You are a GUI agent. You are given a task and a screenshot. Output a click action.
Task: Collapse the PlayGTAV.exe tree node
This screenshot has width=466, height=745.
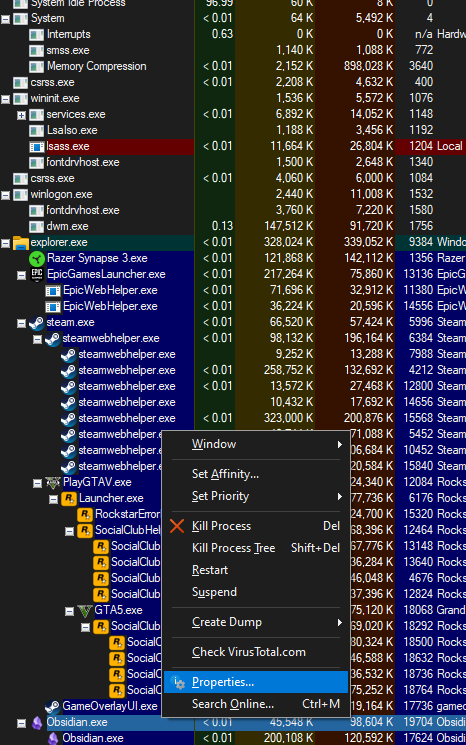click(x=38, y=483)
